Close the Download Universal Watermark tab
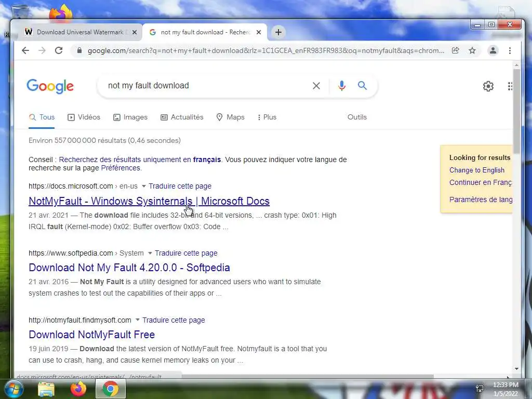Viewport: 532px width, 399px height. pyautogui.click(x=135, y=32)
